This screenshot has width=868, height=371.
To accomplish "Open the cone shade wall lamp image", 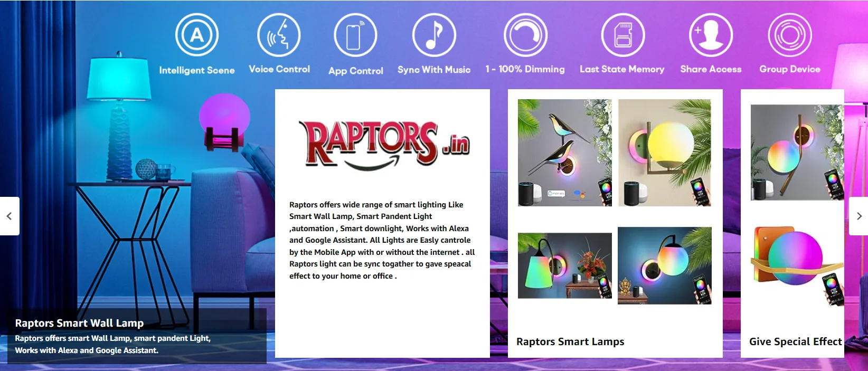I will [564, 265].
